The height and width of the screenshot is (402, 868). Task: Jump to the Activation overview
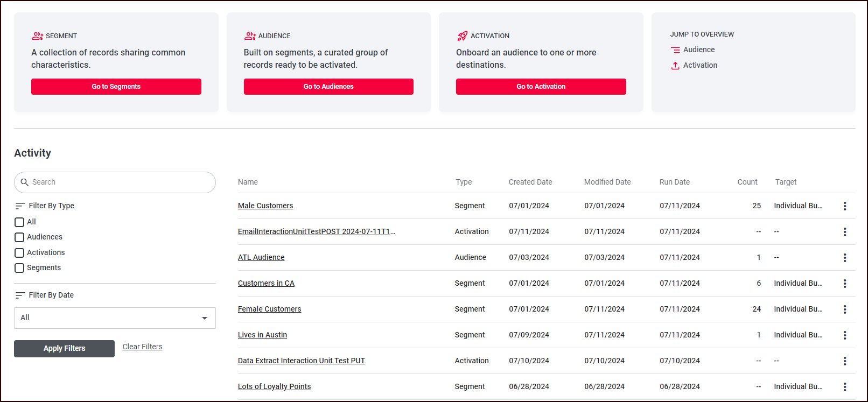click(x=699, y=65)
